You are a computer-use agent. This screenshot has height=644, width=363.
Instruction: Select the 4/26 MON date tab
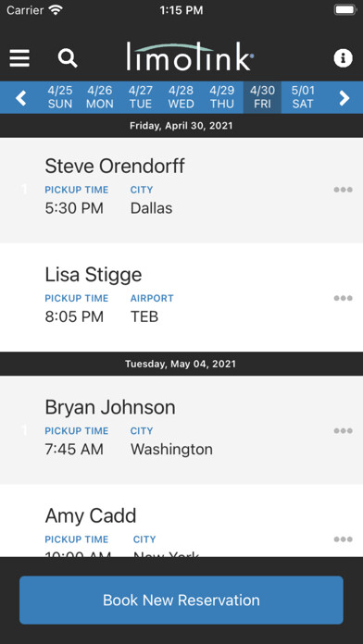pyautogui.click(x=99, y=97)
